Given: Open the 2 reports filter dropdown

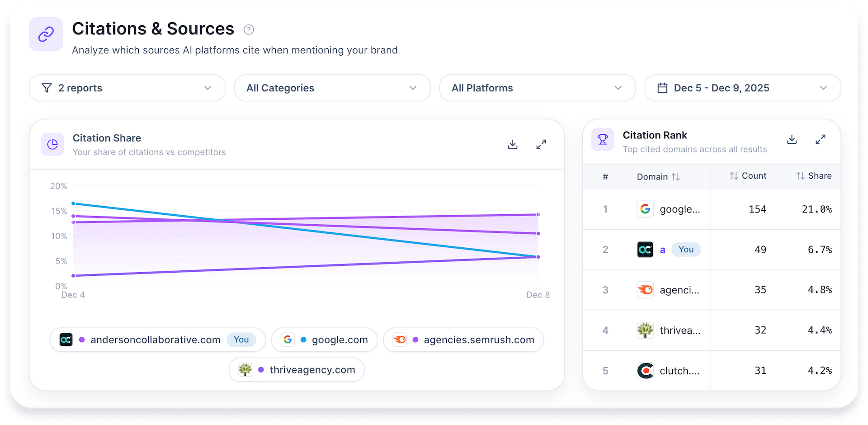Looking at the screenshot, I should point(127,88).
